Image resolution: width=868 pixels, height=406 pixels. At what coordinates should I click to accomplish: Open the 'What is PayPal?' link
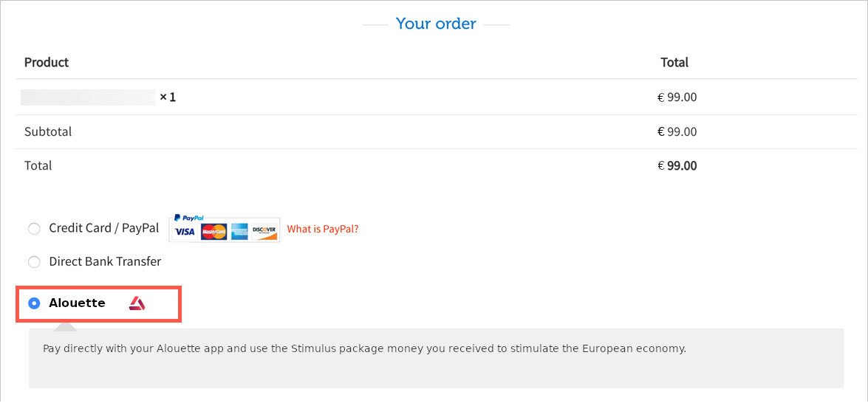click(x=323, y=228)
